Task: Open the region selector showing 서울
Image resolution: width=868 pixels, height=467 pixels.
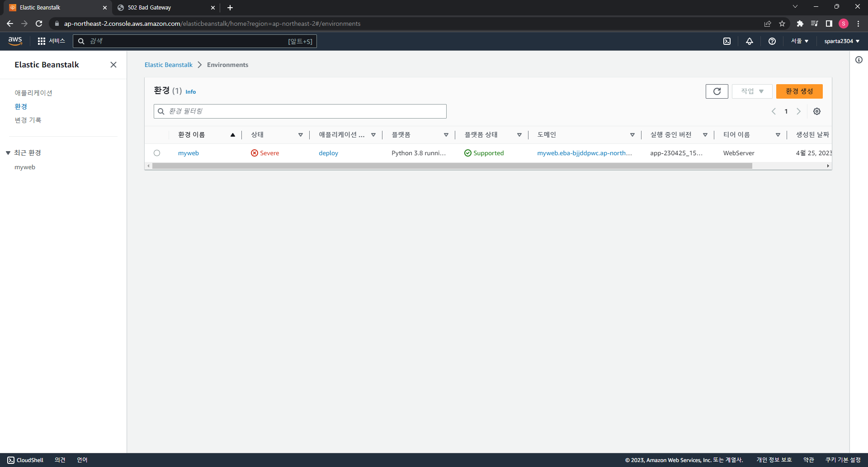Action: click(800, 41)
